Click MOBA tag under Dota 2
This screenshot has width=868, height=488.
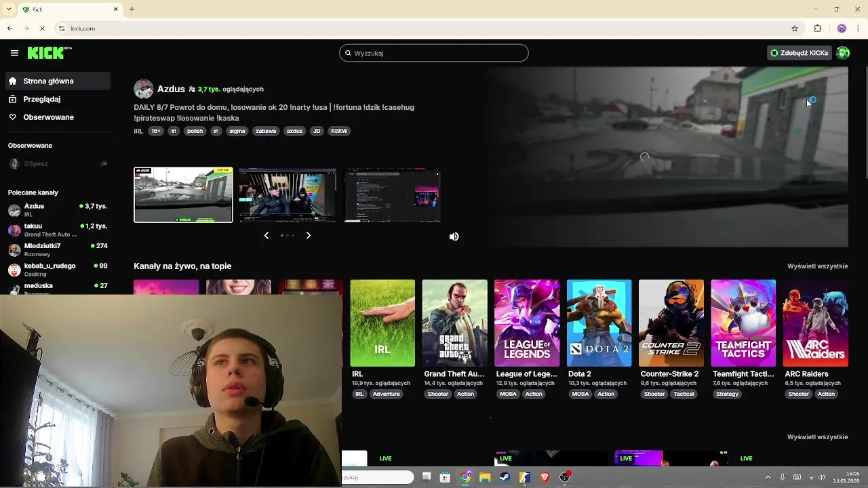tap(580, 394)
